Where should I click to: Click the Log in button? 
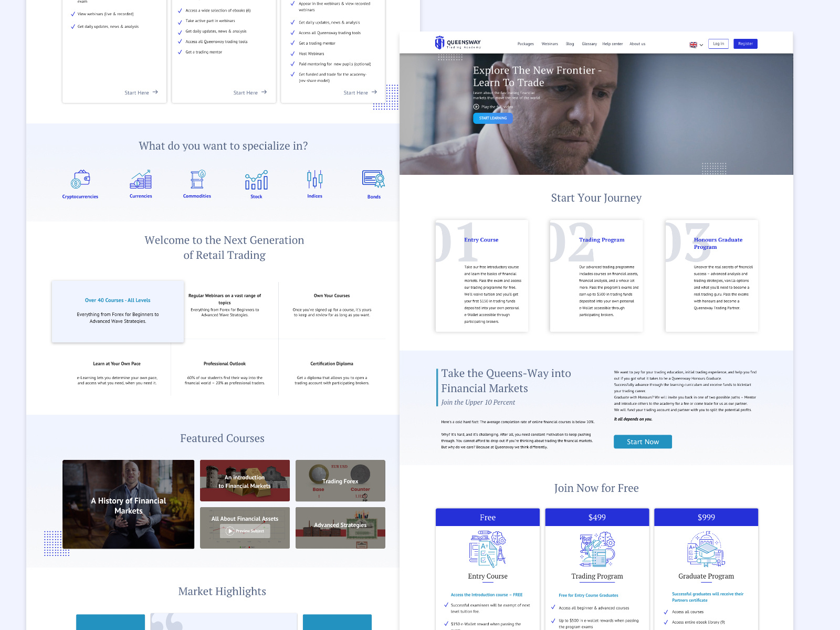click(718, 44)
